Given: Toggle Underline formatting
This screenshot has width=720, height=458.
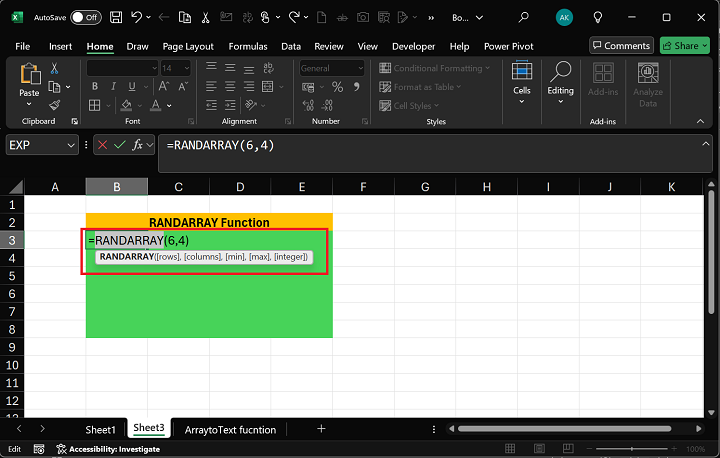Looking at the screenshot, I should coord(132,86).
